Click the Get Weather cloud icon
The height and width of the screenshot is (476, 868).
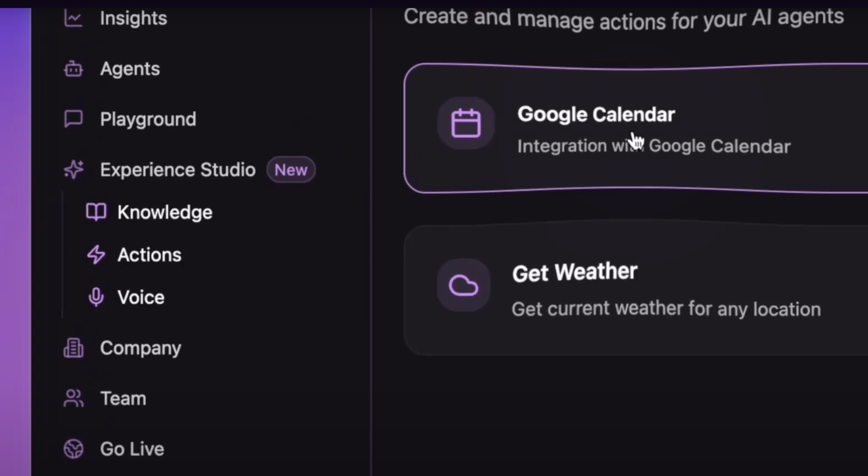tap(463, 285)
